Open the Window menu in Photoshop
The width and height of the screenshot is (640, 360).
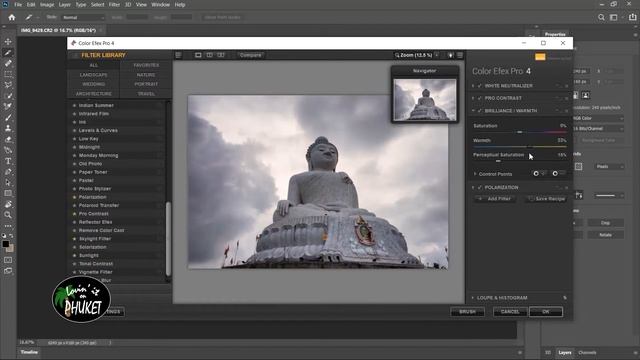point(160,5)
